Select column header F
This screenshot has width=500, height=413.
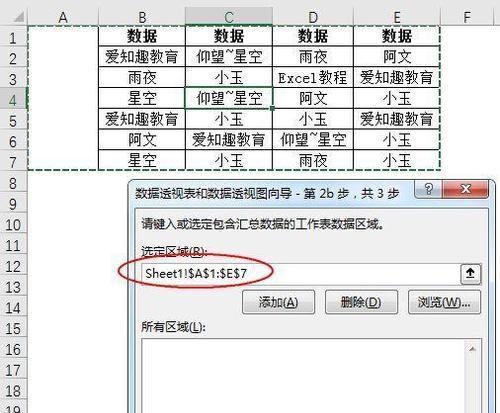click(467, 17)
